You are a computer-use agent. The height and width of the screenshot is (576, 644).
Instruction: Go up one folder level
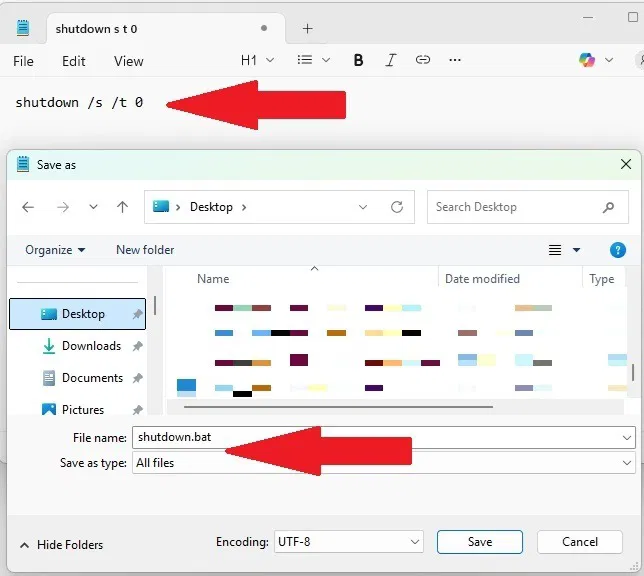coord(122,207)
